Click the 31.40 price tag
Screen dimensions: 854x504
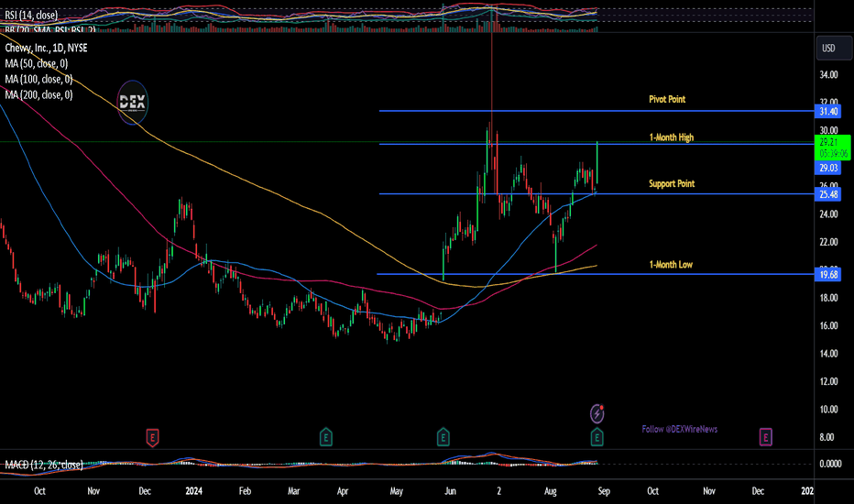click(827, 111)
